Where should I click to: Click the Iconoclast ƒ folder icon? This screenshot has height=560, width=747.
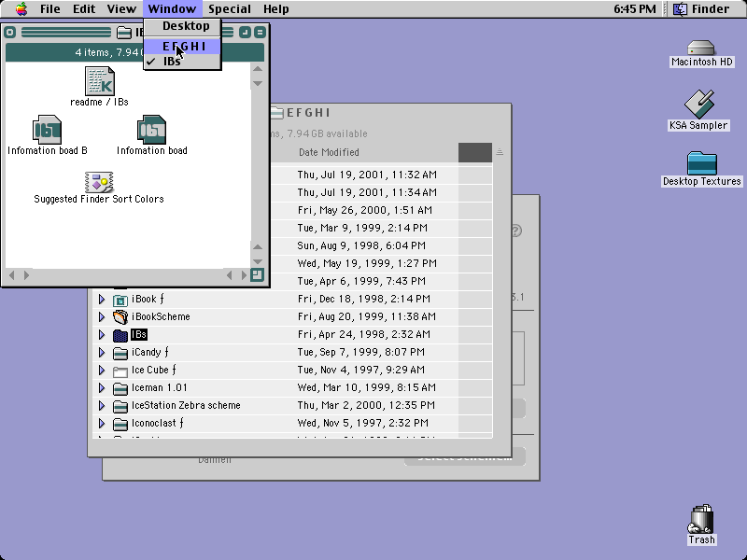click(120, 424)
